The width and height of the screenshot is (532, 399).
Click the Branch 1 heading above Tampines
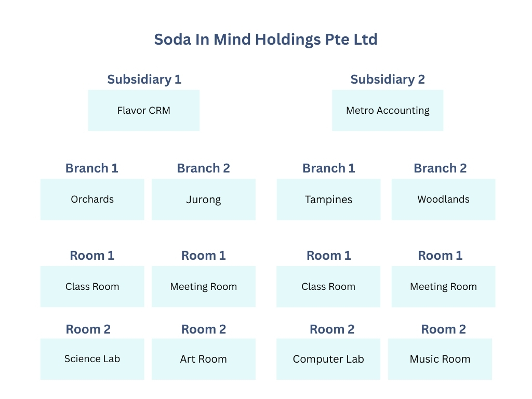pos(329,168)
